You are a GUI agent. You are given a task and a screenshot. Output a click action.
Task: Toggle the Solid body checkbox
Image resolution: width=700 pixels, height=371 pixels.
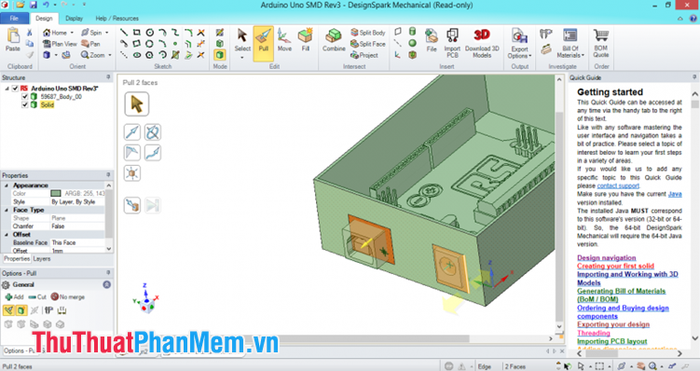(25, 105)
